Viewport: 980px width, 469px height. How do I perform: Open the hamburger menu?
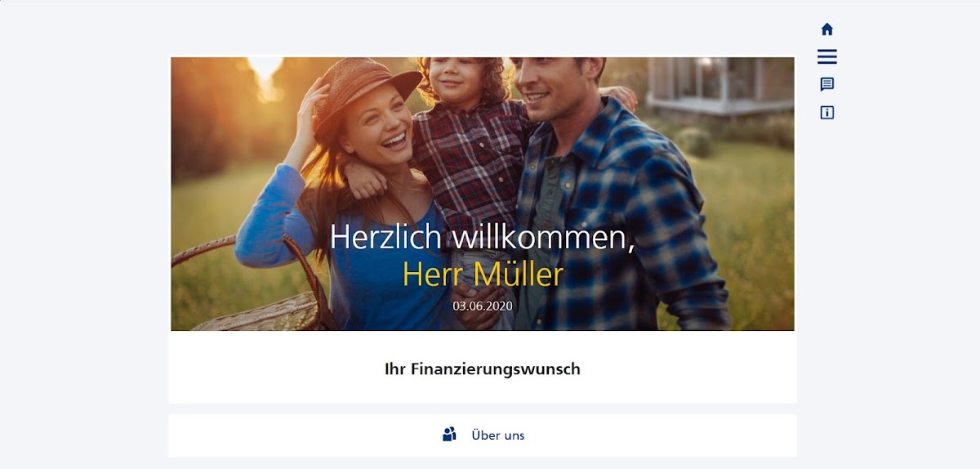[826, 56]
